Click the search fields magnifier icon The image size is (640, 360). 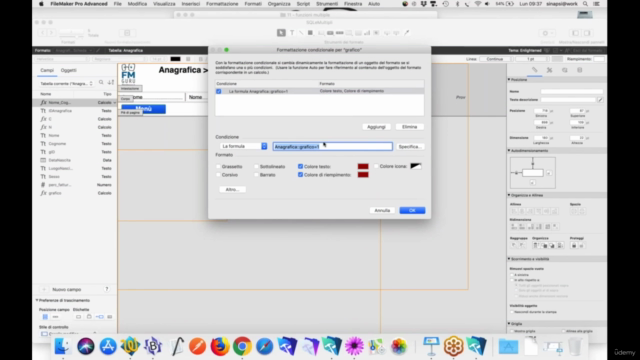click(101, 83)
